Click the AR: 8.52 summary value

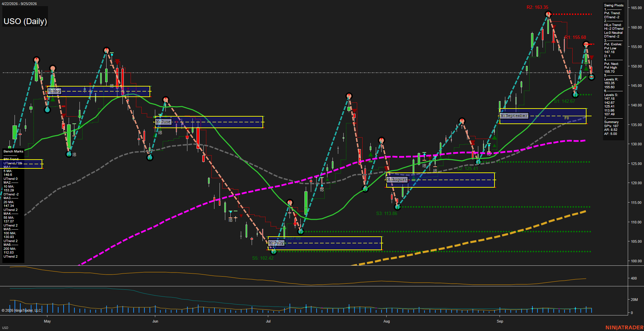(611, 130)
